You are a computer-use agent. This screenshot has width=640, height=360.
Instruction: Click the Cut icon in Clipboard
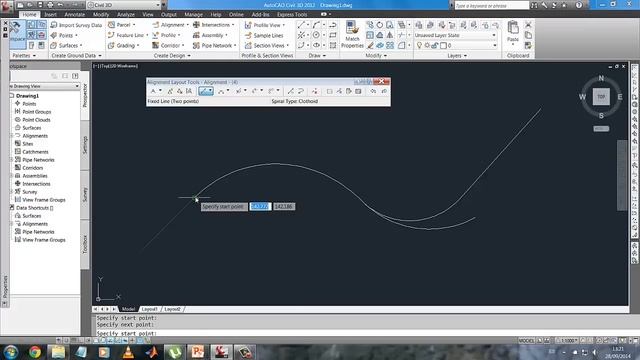point(528,25)
